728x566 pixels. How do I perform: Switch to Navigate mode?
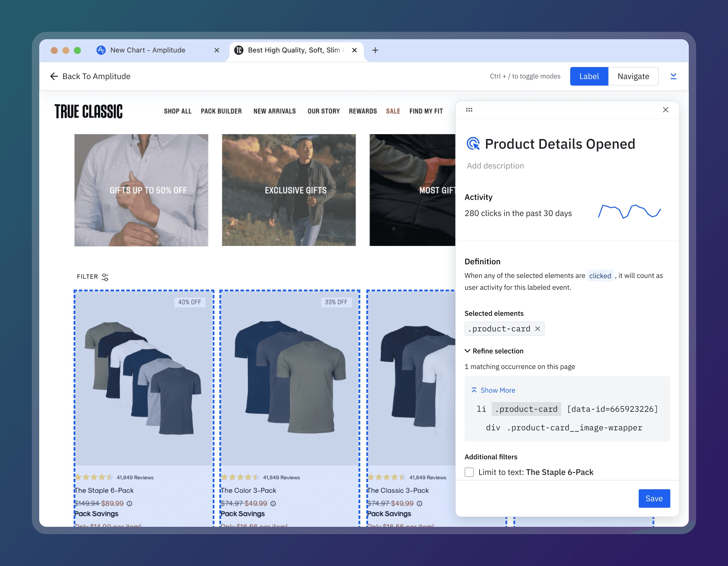click(x=633, y=76)
